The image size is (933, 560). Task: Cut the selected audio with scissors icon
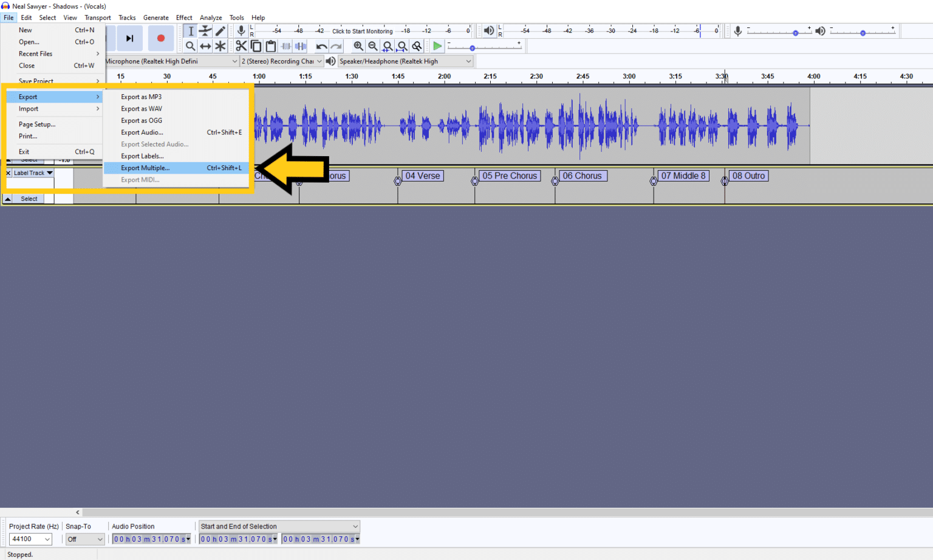pos(241,46)
